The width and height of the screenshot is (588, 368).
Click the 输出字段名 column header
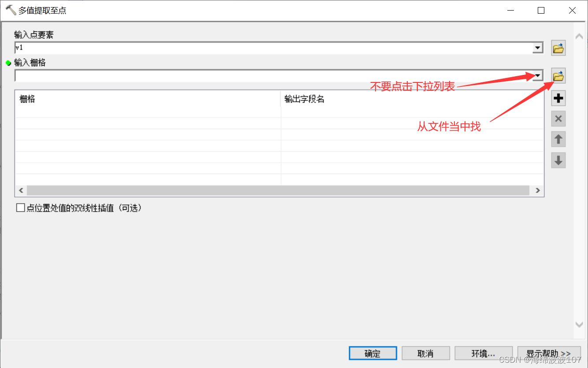click(412, 99)
